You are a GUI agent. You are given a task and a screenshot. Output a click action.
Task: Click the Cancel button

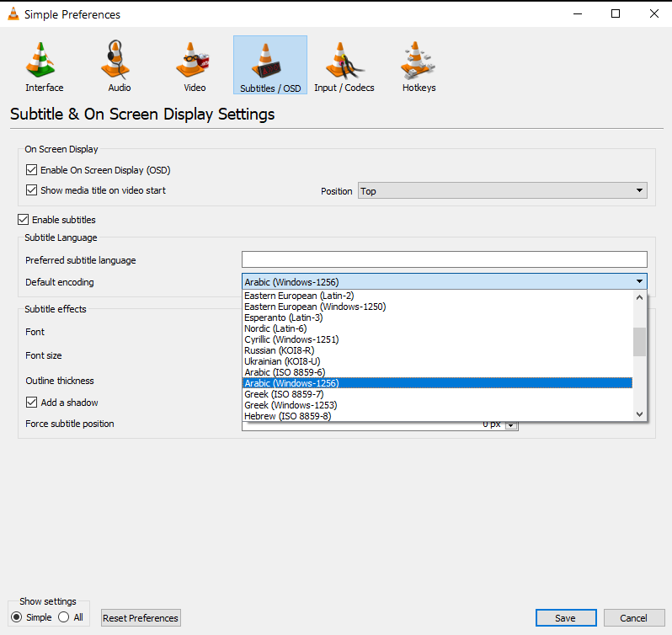(634, 618)
